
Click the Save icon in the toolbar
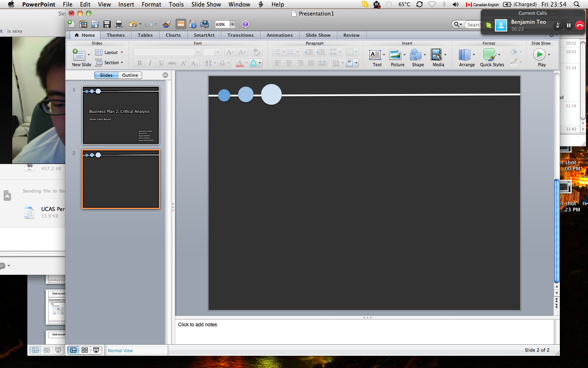pyautogui.click(x=107, y=25)
